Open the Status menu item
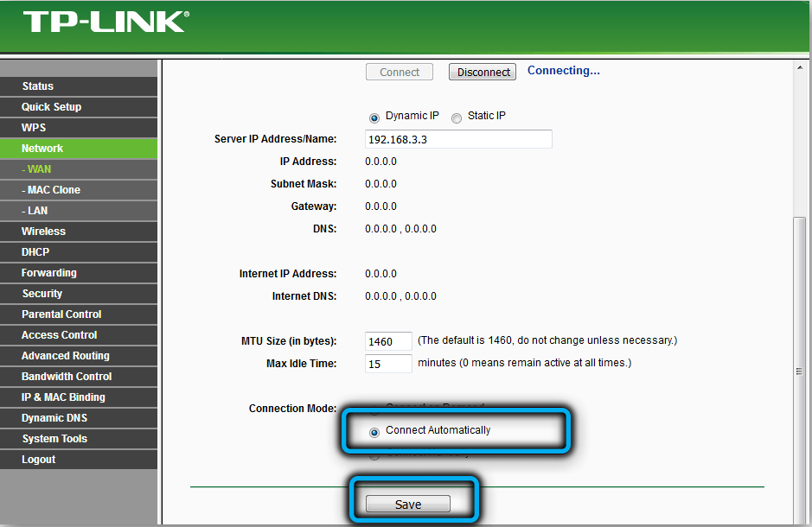 (79, 86)
